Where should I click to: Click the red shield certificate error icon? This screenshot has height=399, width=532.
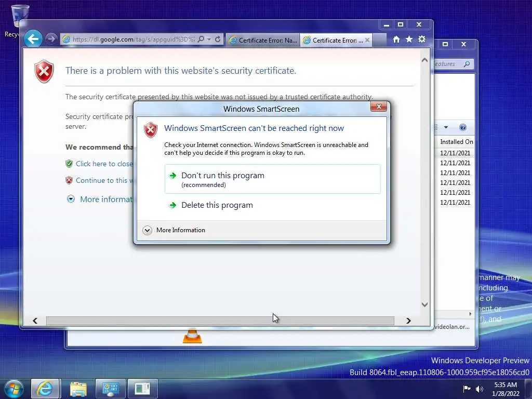click(x=44, y=71)
